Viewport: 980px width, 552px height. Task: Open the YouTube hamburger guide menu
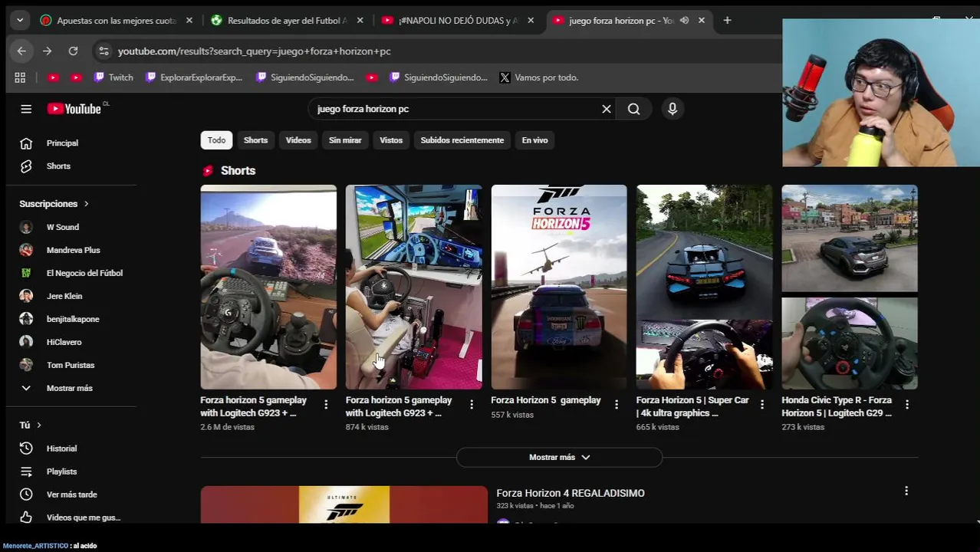(x=26, y=109)
